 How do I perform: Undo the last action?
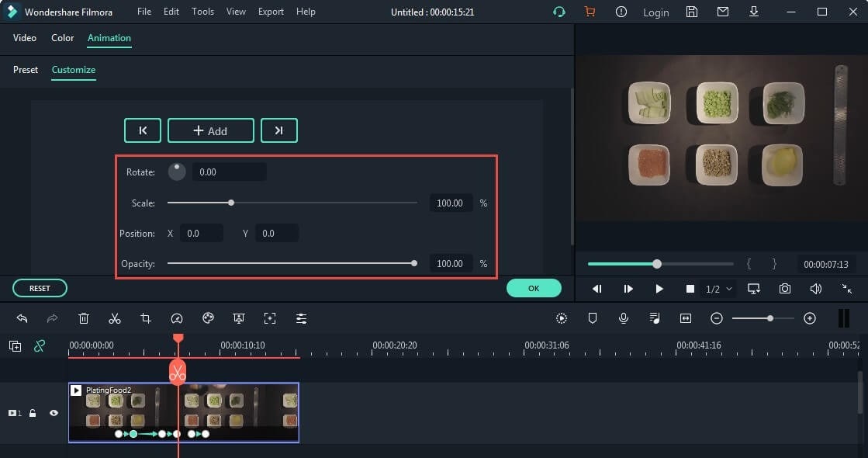22,318
